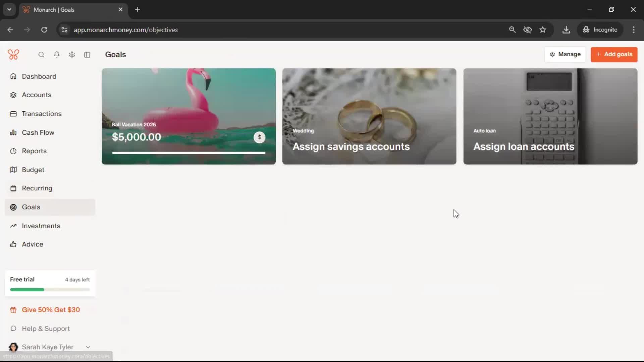Open Help & Support link
The height and width of the screenshot is (362, 644).
pyautogui.click(x=46, y=329)
